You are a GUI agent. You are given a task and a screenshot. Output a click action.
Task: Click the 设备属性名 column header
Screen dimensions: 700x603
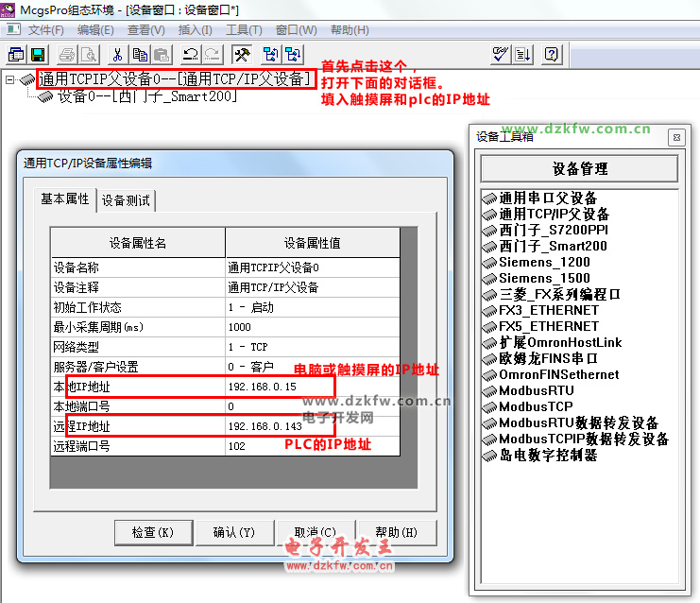pos(138,243)
